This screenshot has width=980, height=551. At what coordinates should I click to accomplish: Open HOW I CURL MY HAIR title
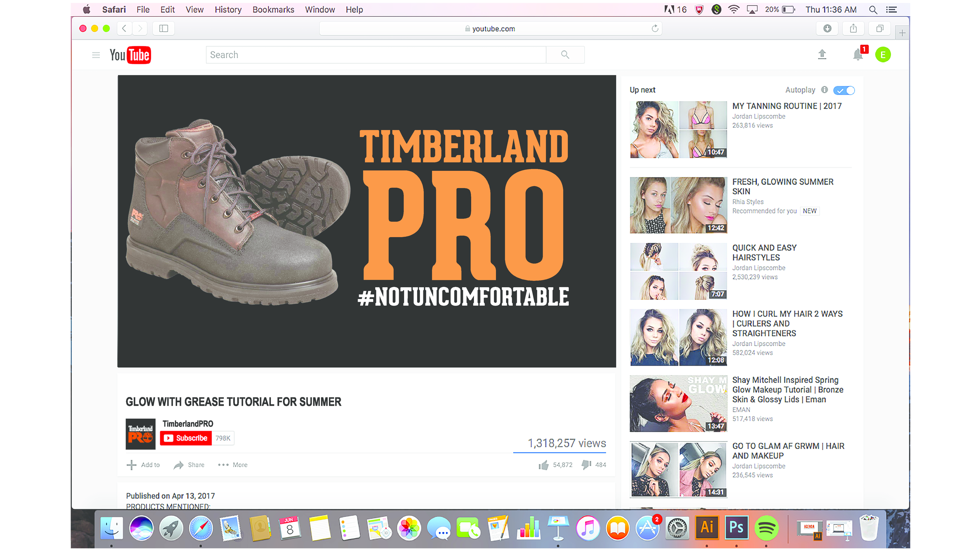(787, 323)
